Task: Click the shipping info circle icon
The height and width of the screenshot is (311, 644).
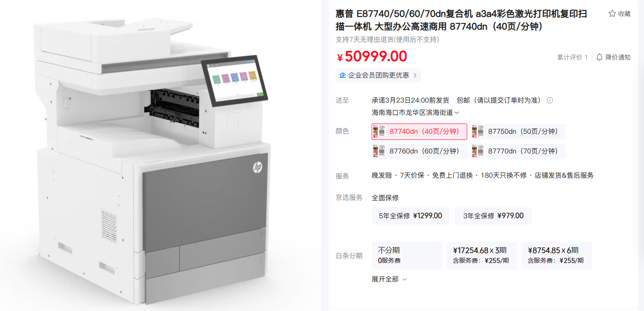Action: click(x=550, y=100)
